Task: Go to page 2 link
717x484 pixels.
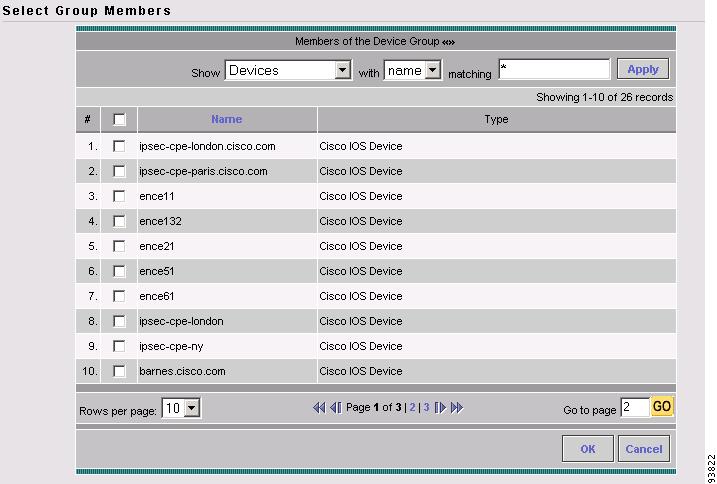Action: click(x=412, y=407)
